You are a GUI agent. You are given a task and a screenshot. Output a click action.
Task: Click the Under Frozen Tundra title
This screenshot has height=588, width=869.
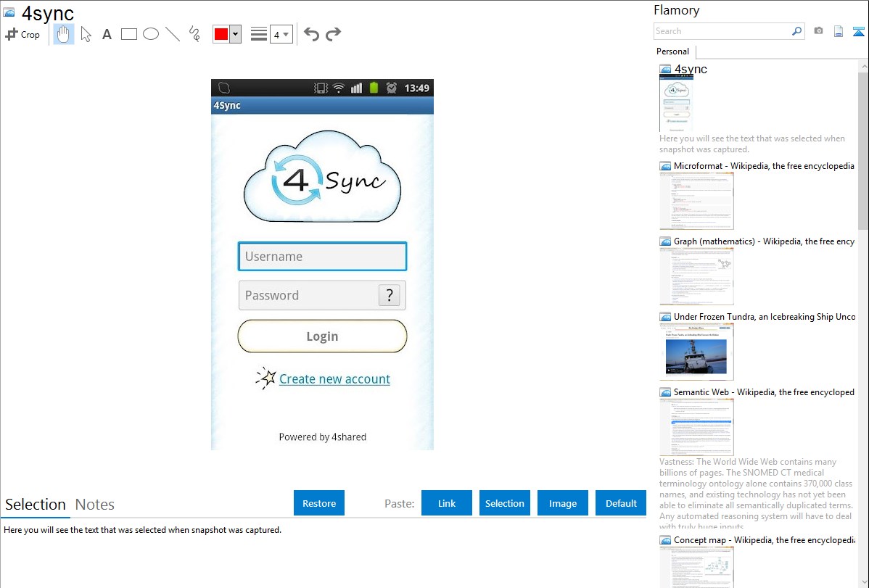pyautogui.click(x=765, y=316)
